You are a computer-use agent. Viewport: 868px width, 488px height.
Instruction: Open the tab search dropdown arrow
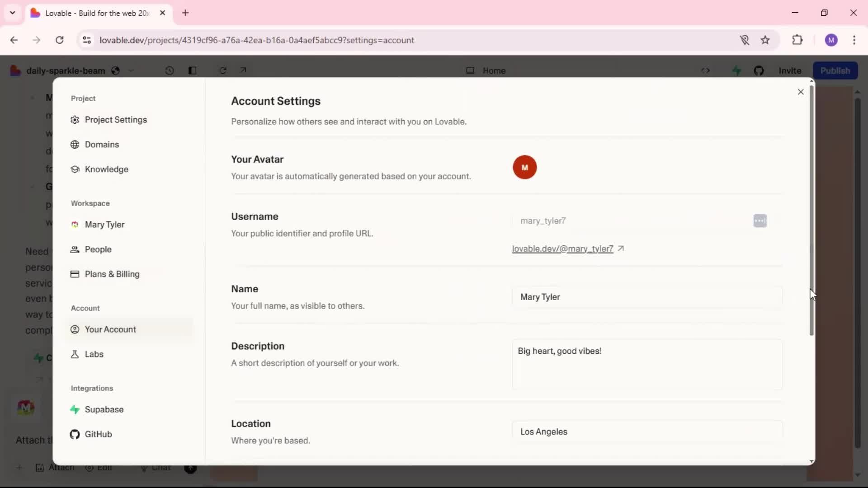pyautogui.click(x=12, y=13)
